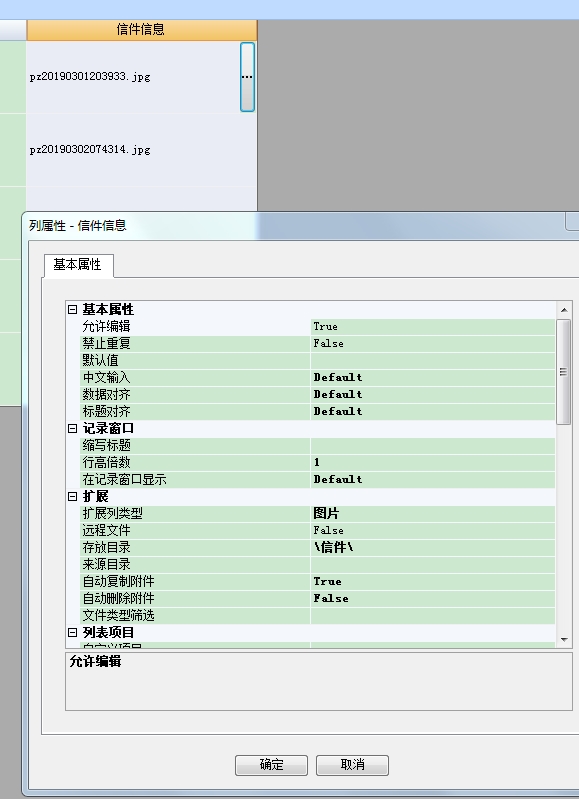Click the 文件类型筛选 property row
The image size is (579, 799).
(318, 616)
